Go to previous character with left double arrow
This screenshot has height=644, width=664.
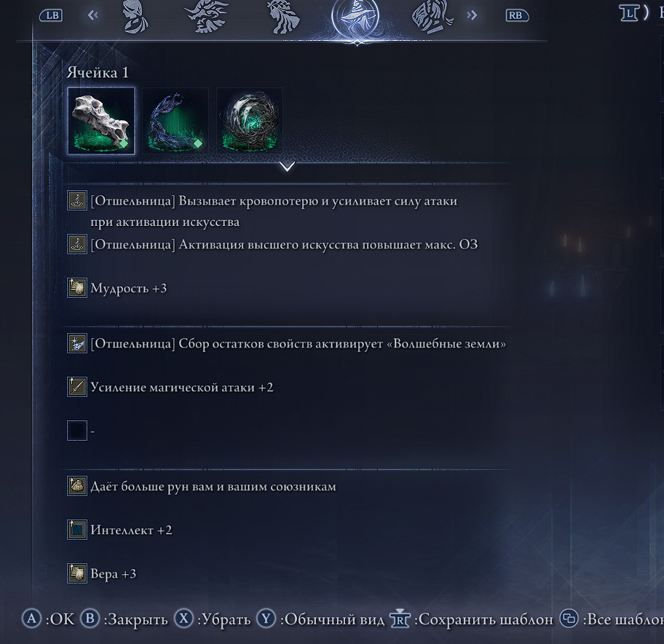[92, 16]
